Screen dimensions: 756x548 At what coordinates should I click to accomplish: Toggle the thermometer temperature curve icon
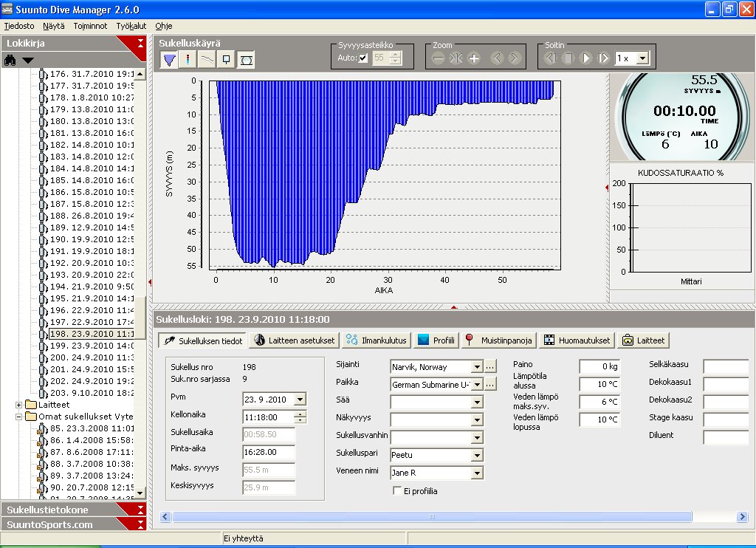(188, 59)
